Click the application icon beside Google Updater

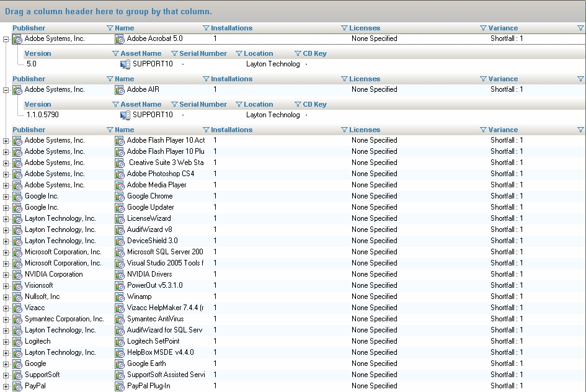120,208
